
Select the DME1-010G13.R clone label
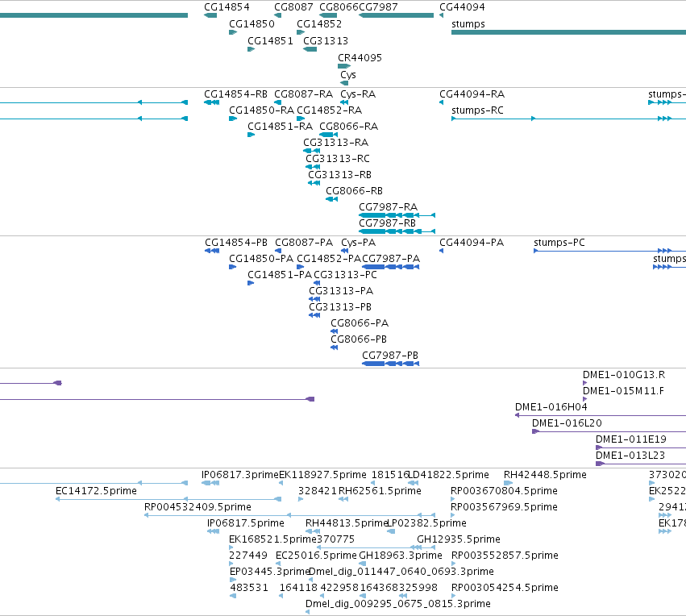pyautogui.click(x=623, y=375)
